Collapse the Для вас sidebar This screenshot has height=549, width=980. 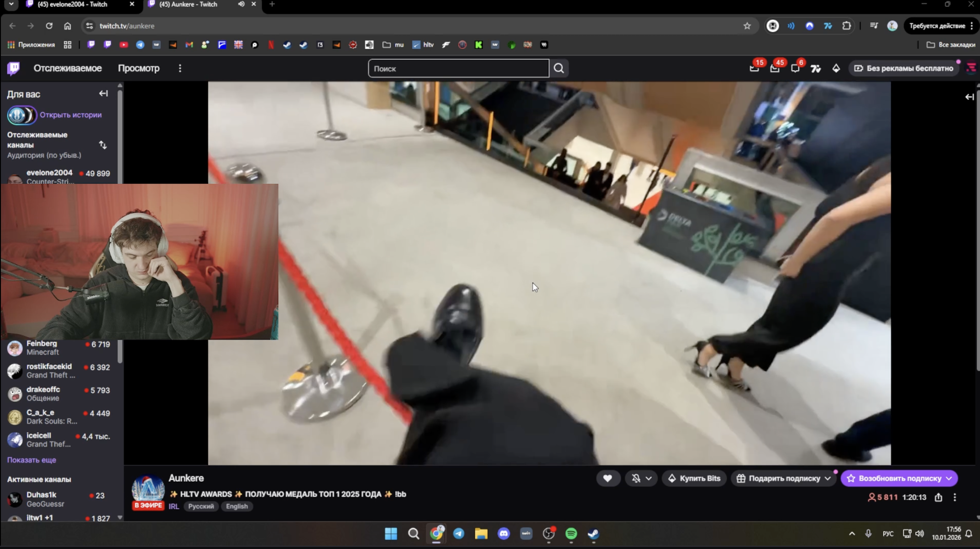pyautogui.click(x=104, y=94)
